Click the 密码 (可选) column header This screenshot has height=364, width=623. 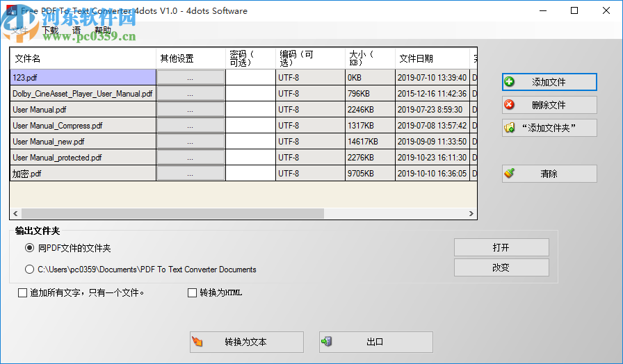(x=251, y=58)
